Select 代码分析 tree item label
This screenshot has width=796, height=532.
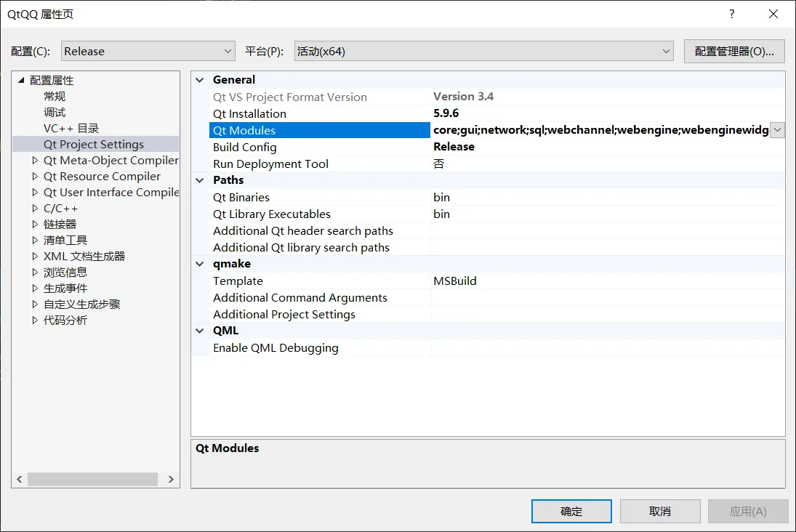tap(65, 321)
